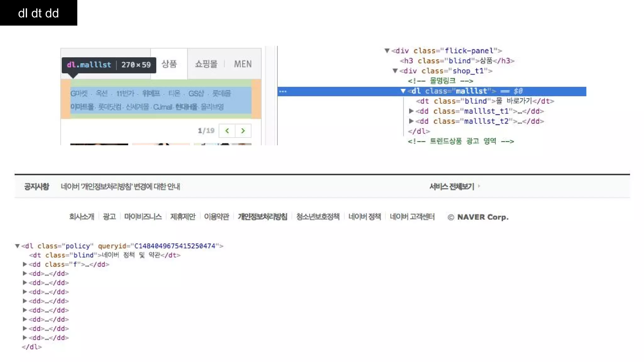Select the dt class blind 몰 바로가기 line
Viewport: 644px width, 362px height.
pos(485,101)
